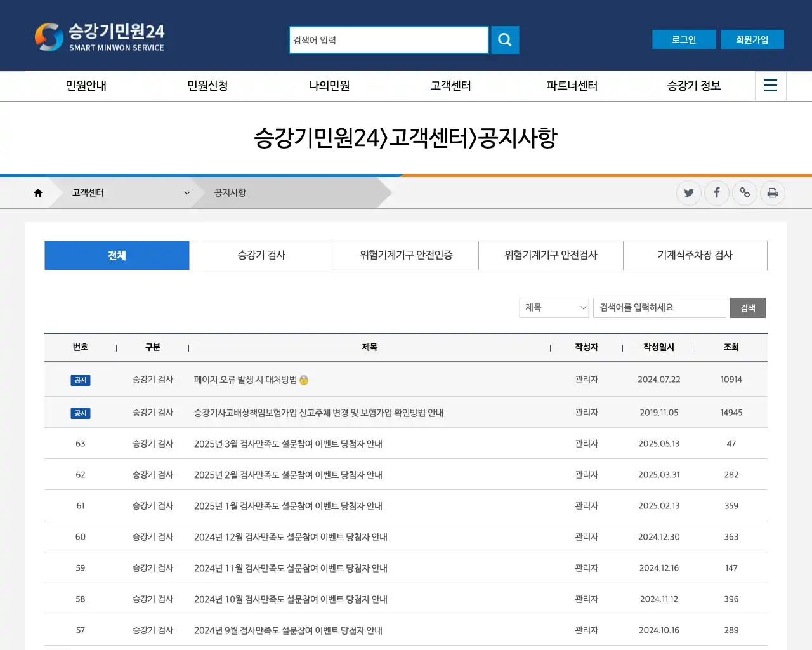Click the 제목 column header
Viewport: 812px width, 650px height.
point(370,347)
